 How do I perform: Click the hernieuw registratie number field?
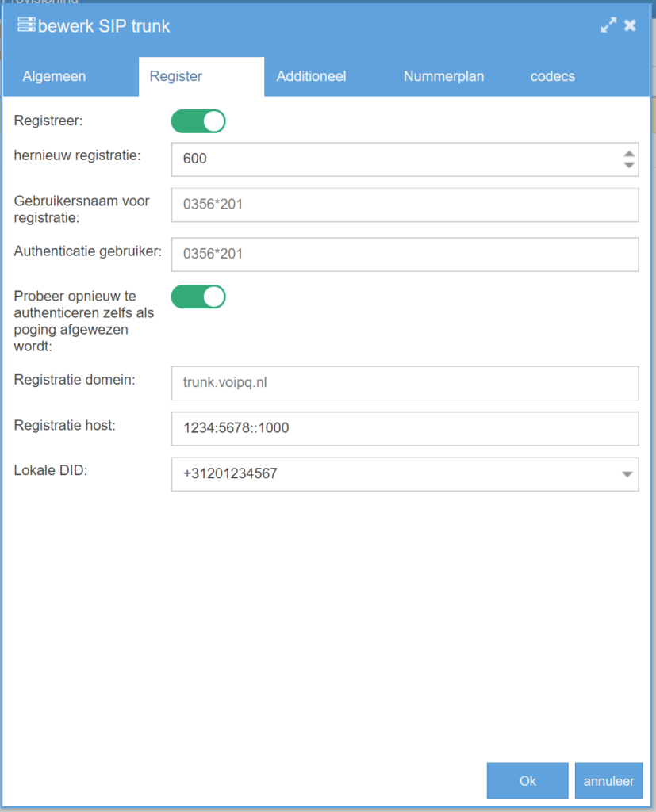pyautogui.click(x=393, y=159)
